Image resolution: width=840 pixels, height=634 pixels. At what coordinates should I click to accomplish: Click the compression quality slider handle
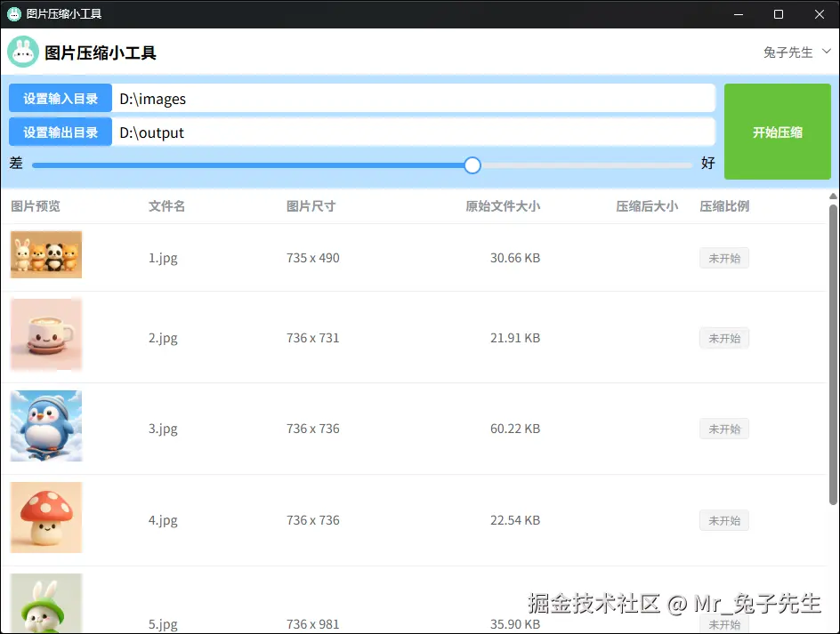(472, 165)
